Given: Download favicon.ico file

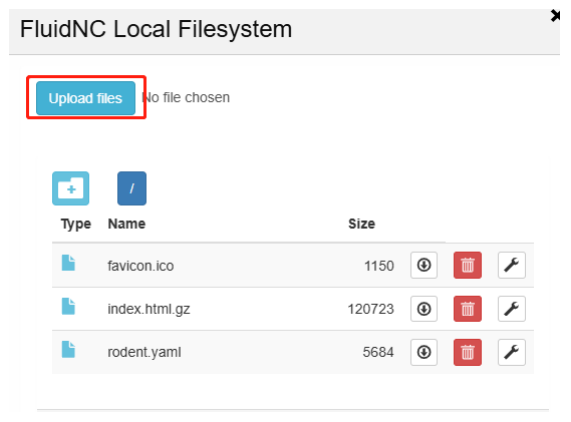Looking at the screenshot, I should coord(424,265).
